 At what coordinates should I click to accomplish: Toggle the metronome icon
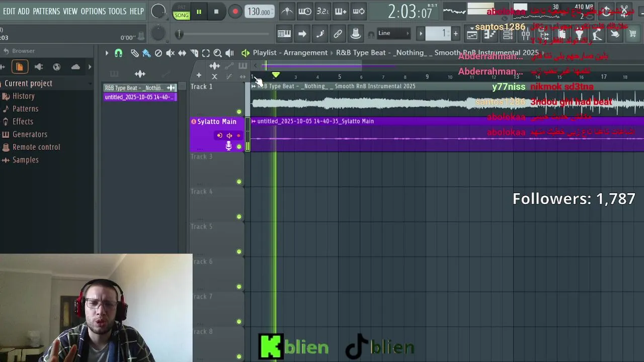(287, 12)
